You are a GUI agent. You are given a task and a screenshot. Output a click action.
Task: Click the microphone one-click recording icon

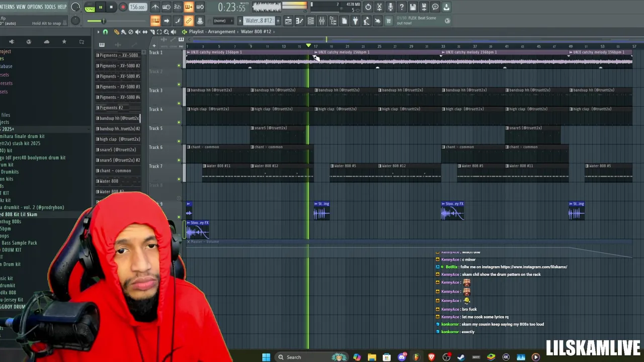coord(390,7)
